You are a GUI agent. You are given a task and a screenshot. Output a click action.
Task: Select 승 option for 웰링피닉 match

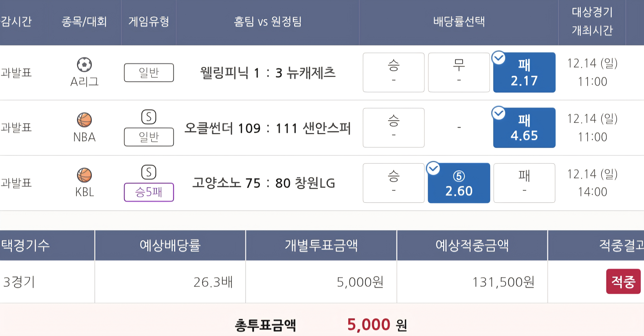(394, 72)
